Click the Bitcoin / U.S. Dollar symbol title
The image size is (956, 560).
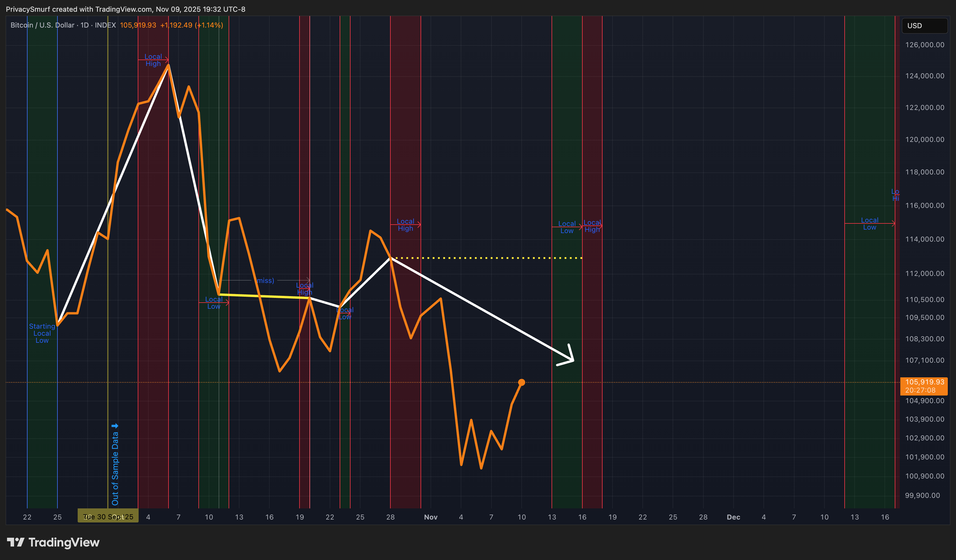pyautogui.click(x=42, y=25)
